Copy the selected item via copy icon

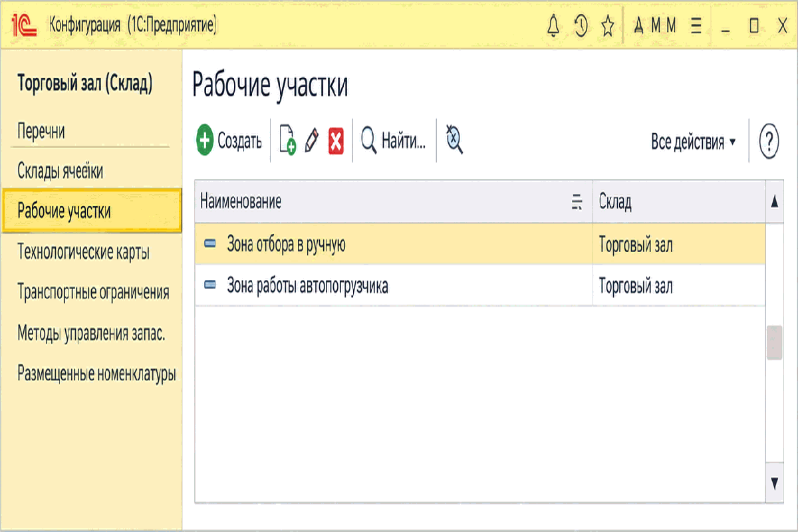click(287, 141)
